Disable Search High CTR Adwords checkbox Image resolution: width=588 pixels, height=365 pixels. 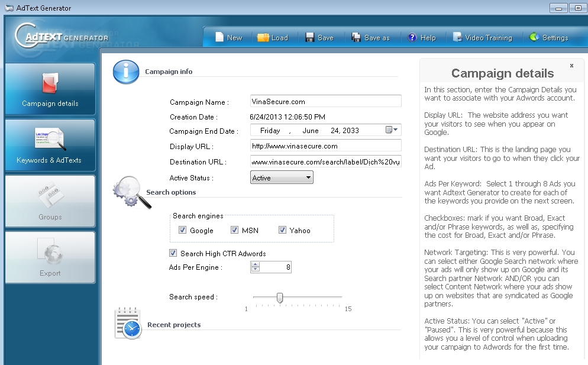(173, 253)
